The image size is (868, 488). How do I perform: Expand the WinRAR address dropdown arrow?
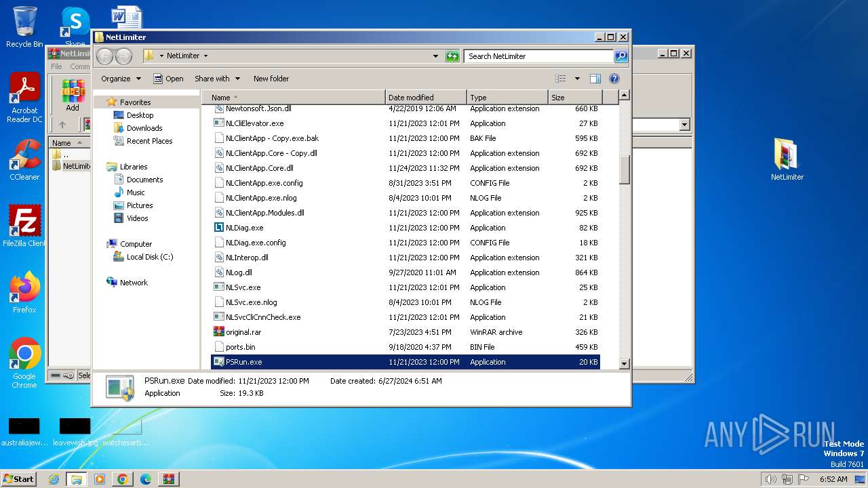(684, 125)
